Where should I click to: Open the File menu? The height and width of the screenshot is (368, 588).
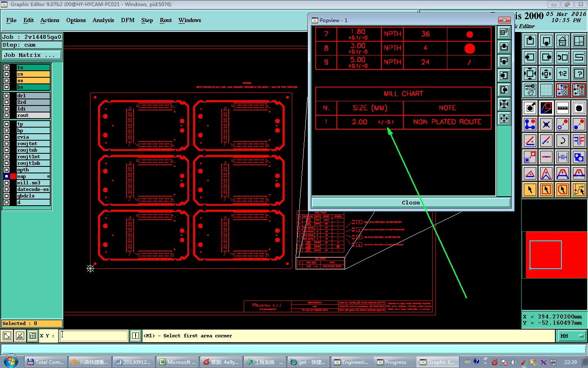(11, 20)
